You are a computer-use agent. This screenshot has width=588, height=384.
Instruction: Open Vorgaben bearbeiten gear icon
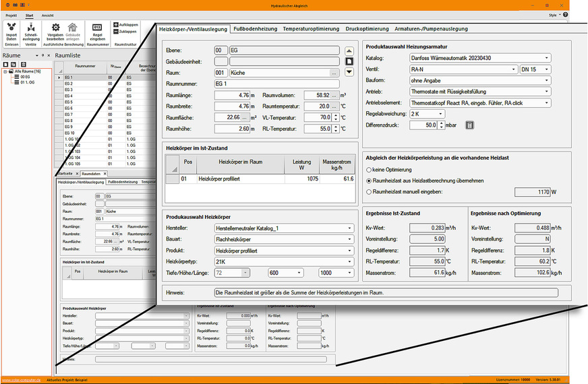[x=55, y=29]
